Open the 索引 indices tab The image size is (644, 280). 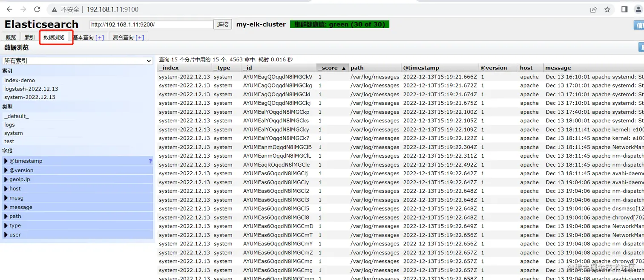coord(29,38)
